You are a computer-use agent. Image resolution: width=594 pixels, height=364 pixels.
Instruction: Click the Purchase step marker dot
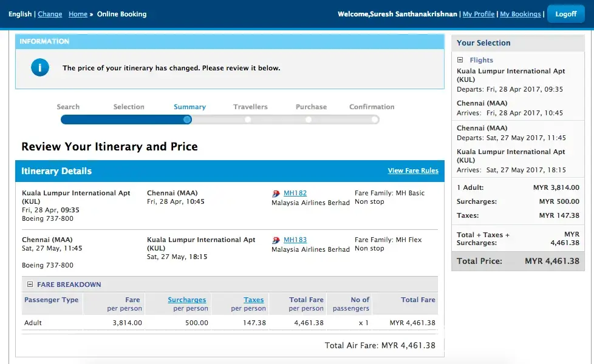[309, 120]
